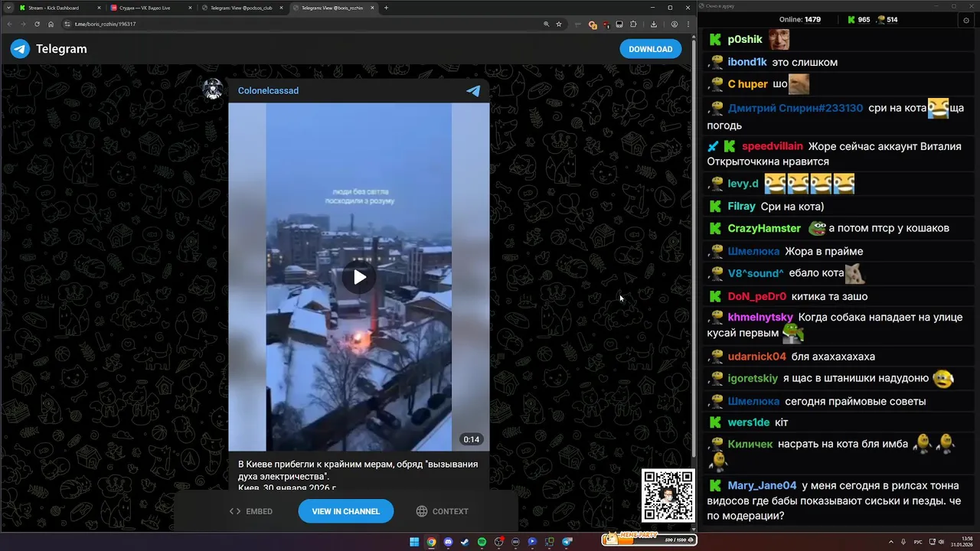Click Meme Party progress bar widget

649,539
